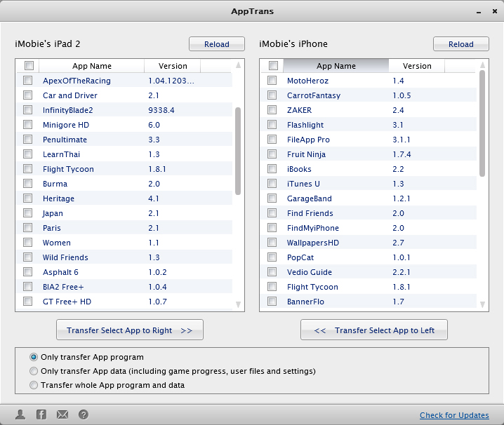Check the ApexOfTheRacing checkbox
The image size is (504, 425).
pyautogui.click(x=27, y=81)
